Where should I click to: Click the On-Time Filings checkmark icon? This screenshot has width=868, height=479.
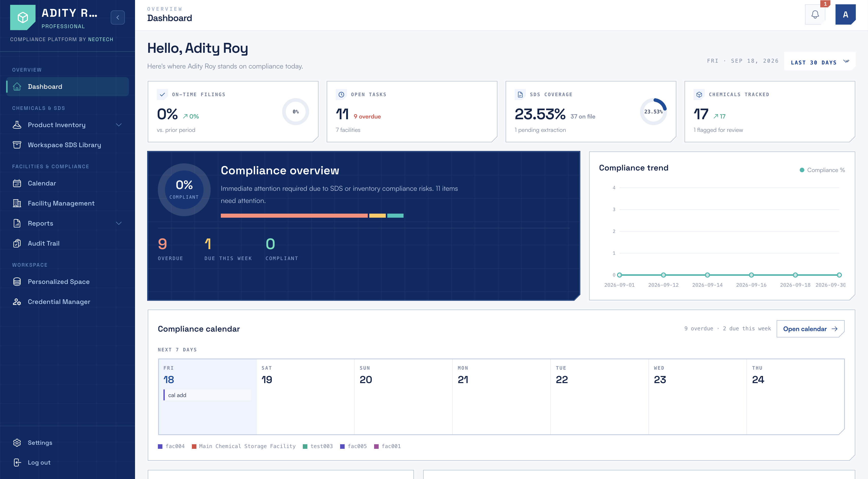pos(162,95)
